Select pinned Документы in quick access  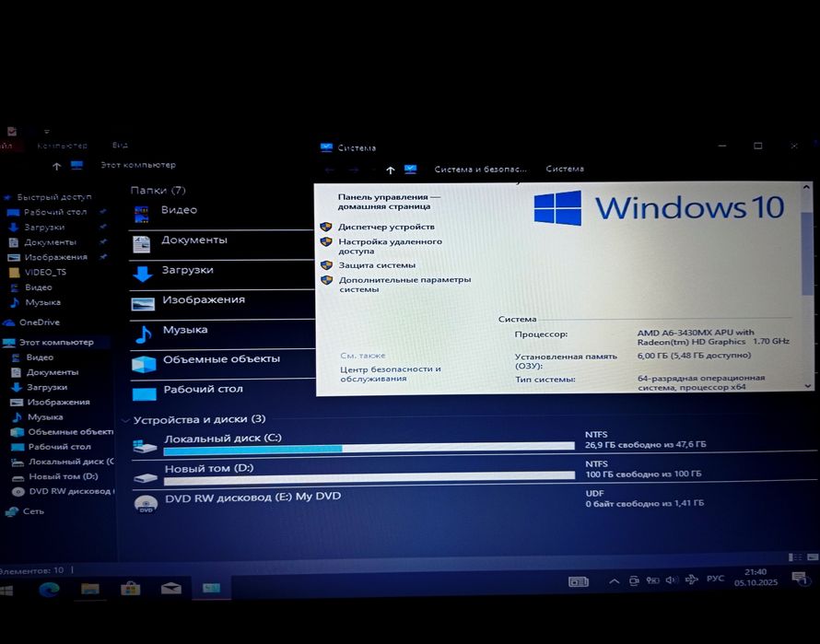(50, 242)
